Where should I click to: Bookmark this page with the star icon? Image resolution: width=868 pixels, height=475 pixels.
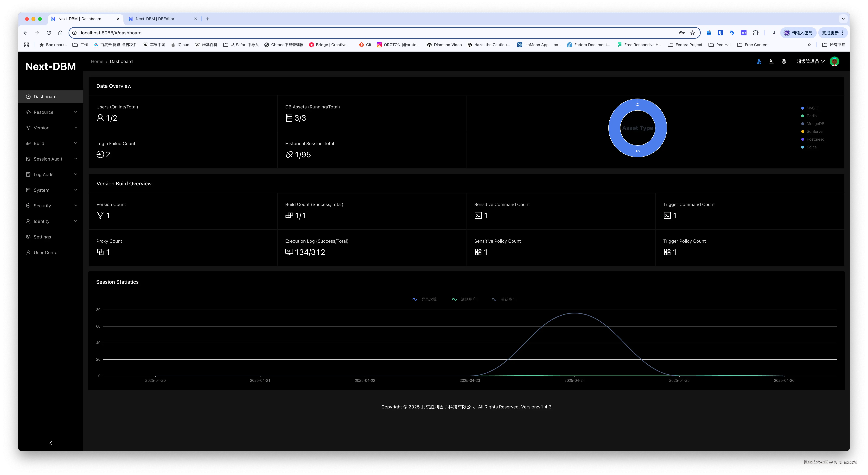click(x=692, y=33)
